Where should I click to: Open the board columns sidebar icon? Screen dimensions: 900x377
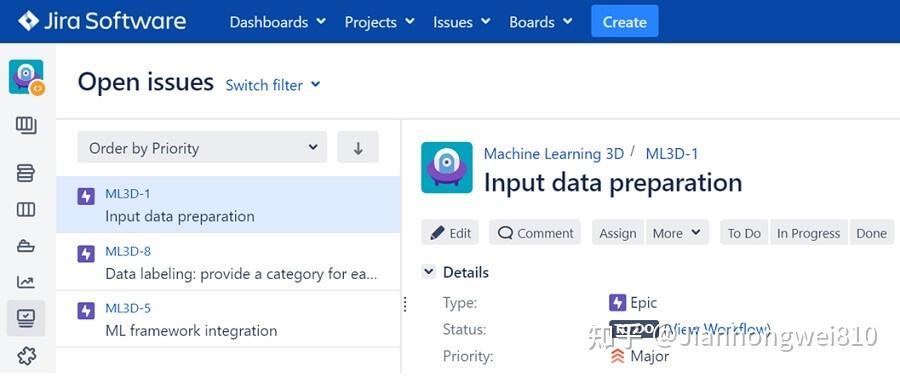click(x=26, y=209)
